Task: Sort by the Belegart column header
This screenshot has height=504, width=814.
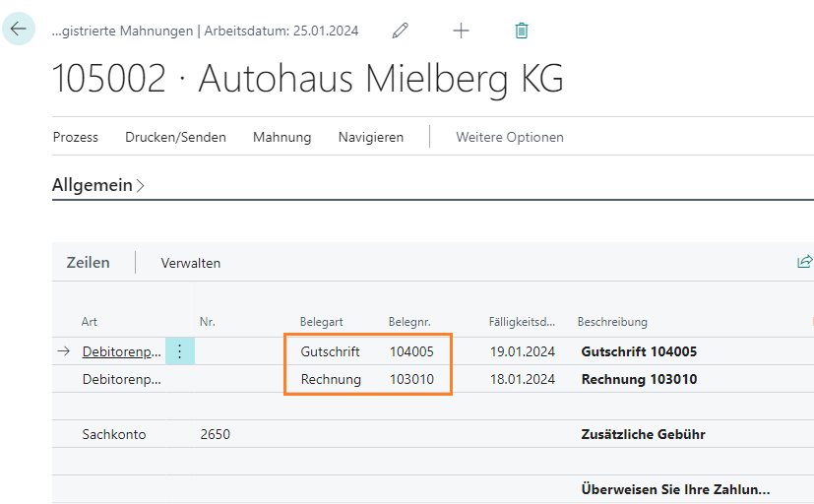Action: click(320, 322)
